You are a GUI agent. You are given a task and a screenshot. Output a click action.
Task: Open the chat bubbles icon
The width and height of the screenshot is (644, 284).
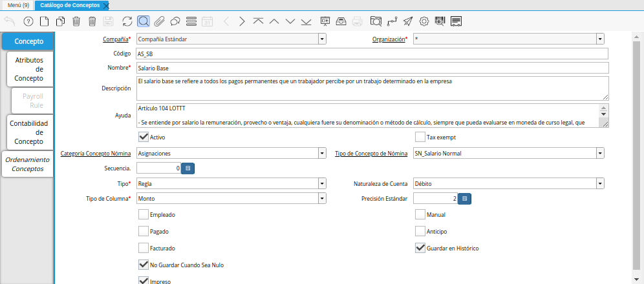[175, 21]
